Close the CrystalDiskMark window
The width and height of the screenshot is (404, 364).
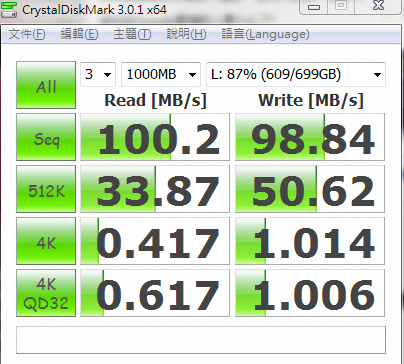(x=378, y=7)
